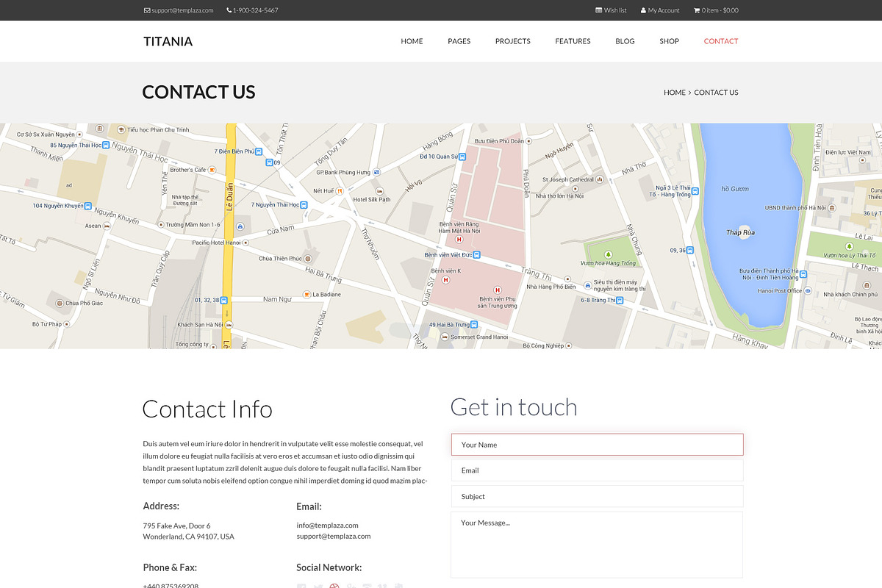This screenshot has height=588, width=882.
Task: Click the Brother's Cafe coffee icon on the map
Action: pos(212,170)
